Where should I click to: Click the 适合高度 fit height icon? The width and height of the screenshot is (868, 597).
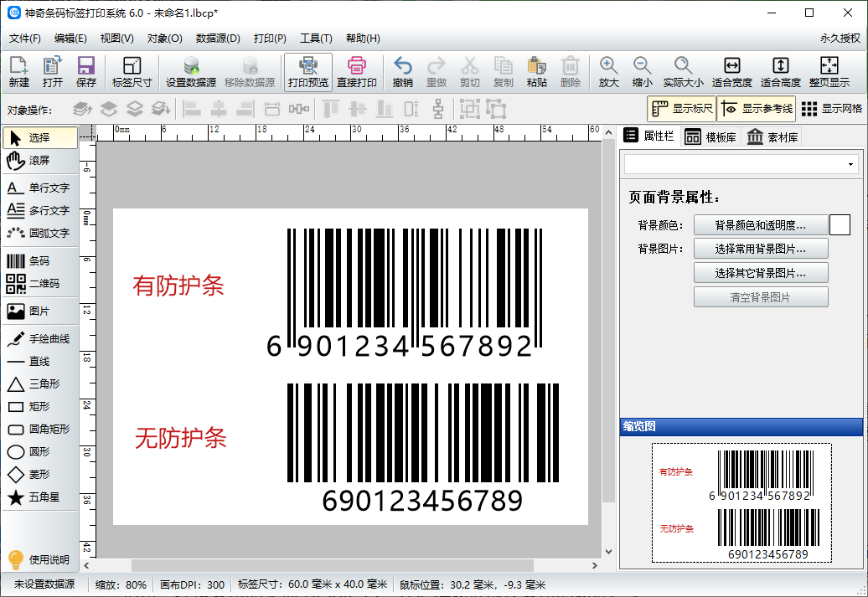[781, 72]
